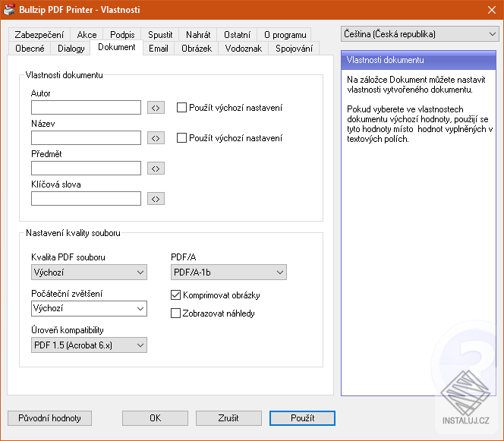This screenshot has width=504, height=441.
Task: Enable default setting checkbox for Autor
Action: 181,107
